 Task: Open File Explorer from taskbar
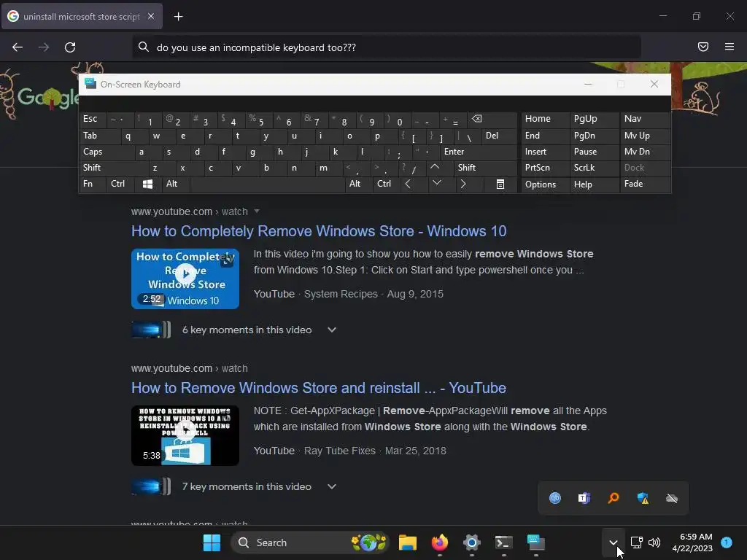pos(407,542)
